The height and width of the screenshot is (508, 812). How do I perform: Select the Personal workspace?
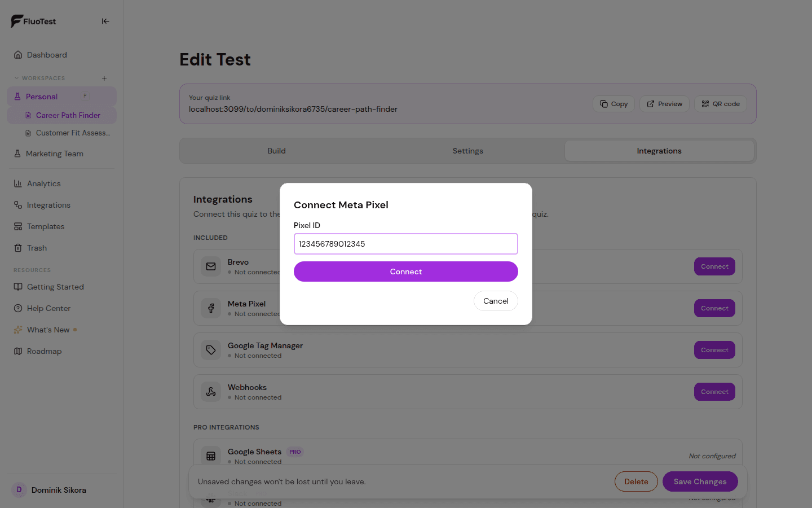[x=62, y=97]
